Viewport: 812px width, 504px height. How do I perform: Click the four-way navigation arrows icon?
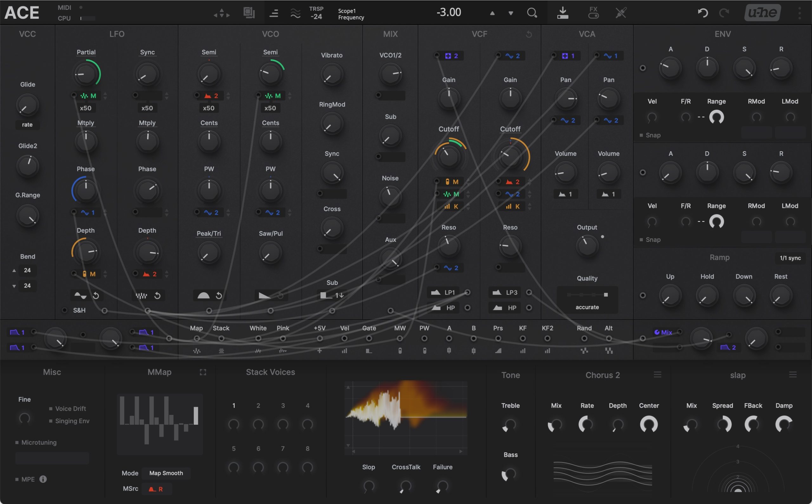coord(222,13)
